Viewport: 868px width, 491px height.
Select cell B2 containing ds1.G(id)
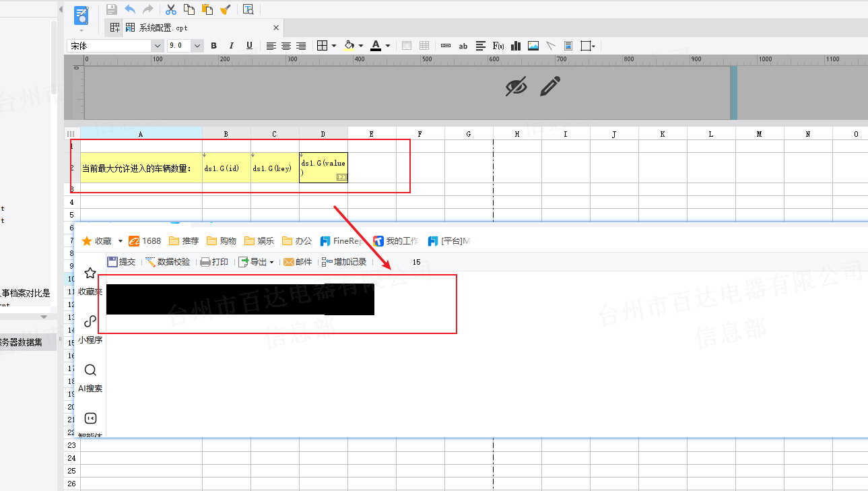tap(226, 168)
